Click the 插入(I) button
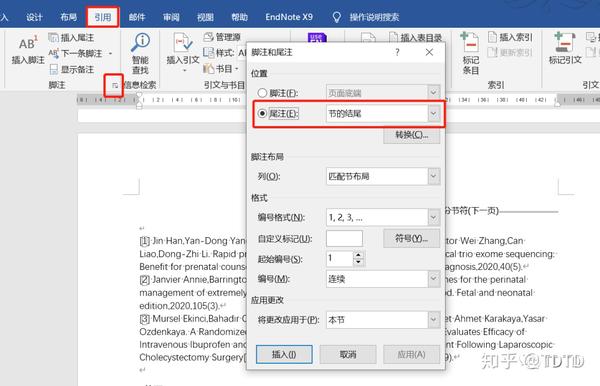The width and height of the screenshot is (600, 386). click(x=284, y=354)
